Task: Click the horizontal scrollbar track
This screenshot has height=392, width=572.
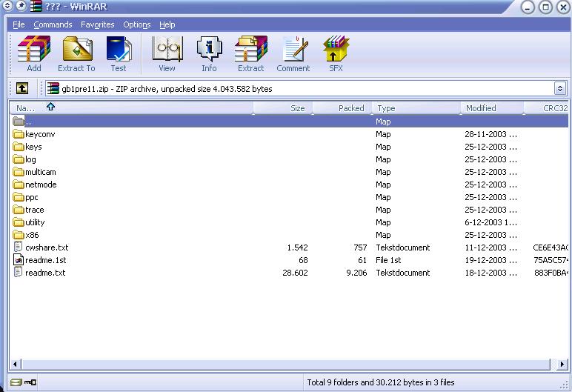Action: pyautogui.click(x=286, y=364)
